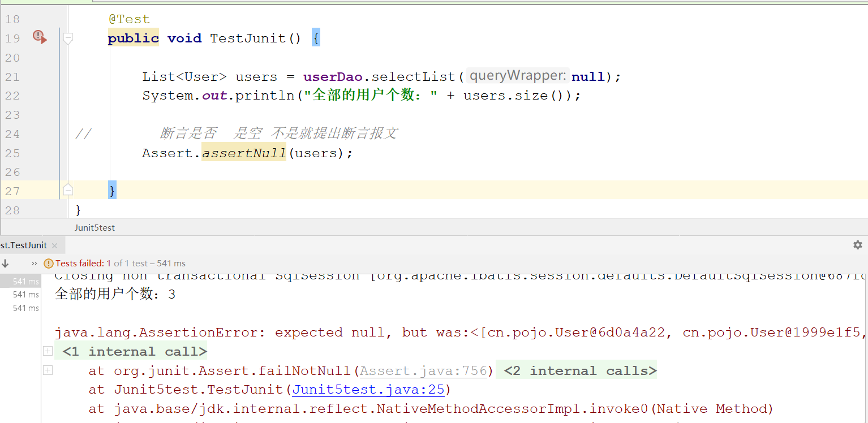Click the output line 全部的用户个数: 3

(115, 294)
